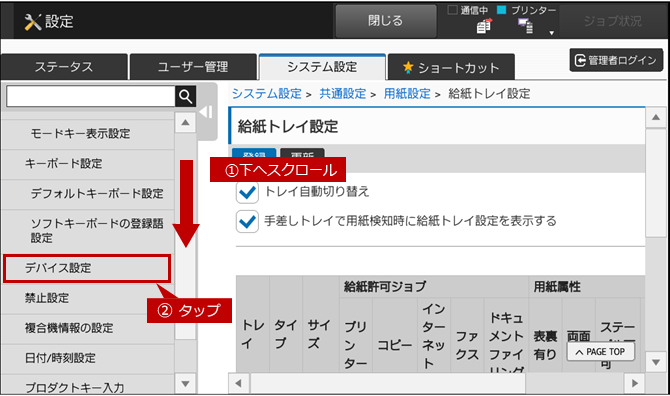670x396 pixels.
Task: Select キーボード設定 in sidebar
Action: [x=88, y=164]
